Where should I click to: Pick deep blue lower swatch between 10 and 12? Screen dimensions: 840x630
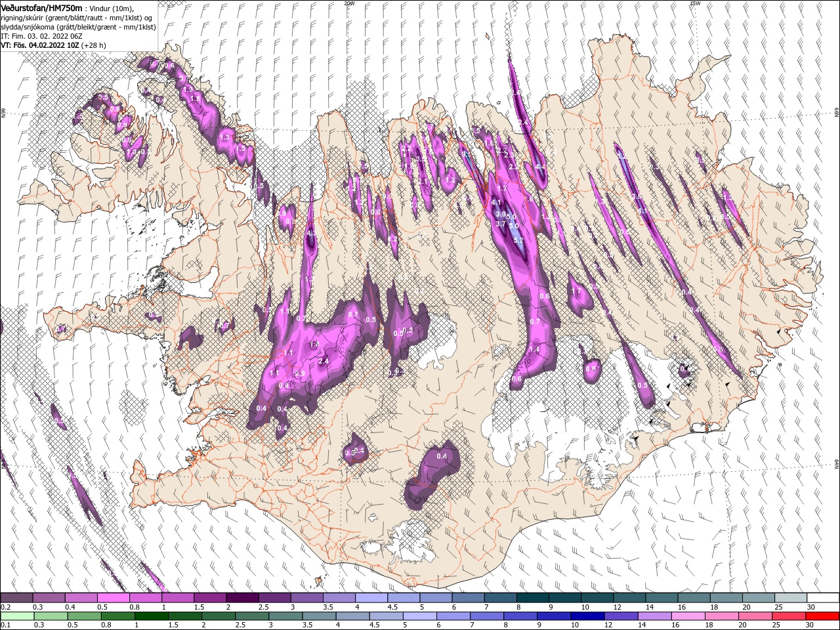[589, 616]
